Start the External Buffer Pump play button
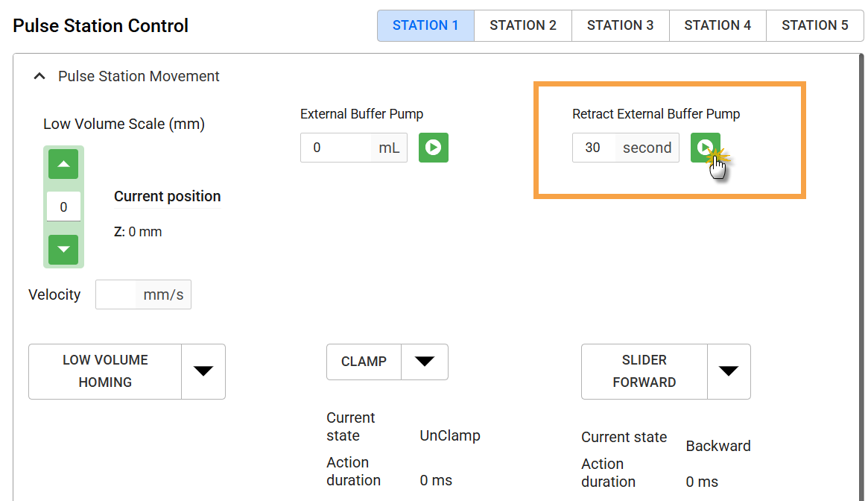 pos(433,148)
